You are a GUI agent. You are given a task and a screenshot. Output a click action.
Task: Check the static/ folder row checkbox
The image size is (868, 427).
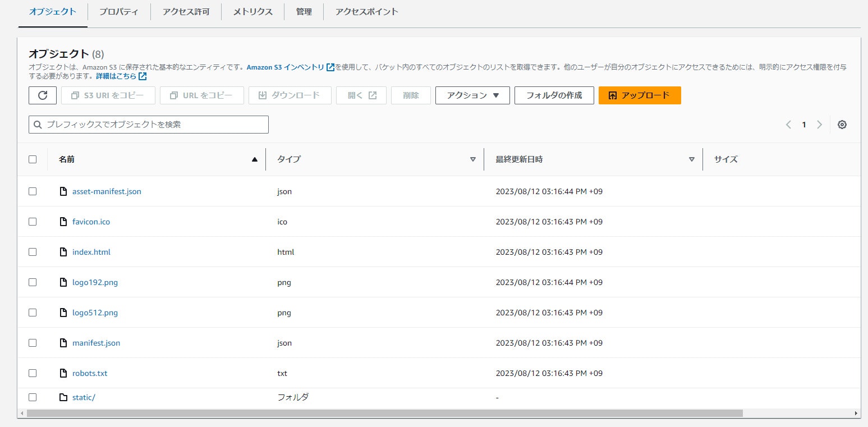pyautogui.click(x=33, y=397)
